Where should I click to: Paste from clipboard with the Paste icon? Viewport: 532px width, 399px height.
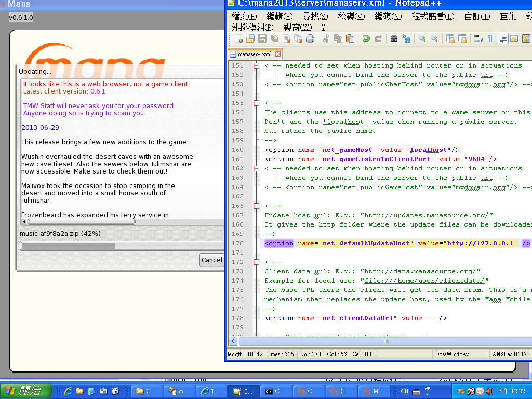click(x=350, y=38)
